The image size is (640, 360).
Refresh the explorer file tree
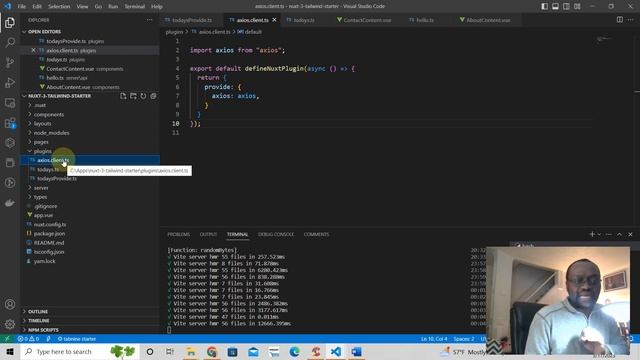coord(143,96)
